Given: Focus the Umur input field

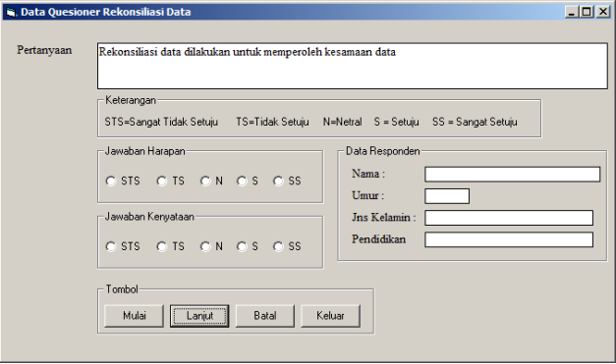Looking at the screenshot, I should 447,196.
